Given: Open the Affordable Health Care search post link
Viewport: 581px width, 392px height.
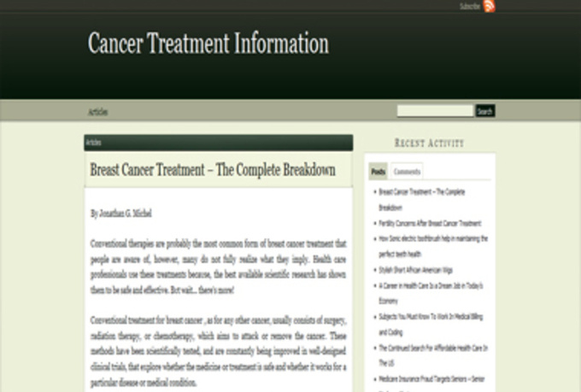Looking at the screenshot, I should tap(433, 355).
